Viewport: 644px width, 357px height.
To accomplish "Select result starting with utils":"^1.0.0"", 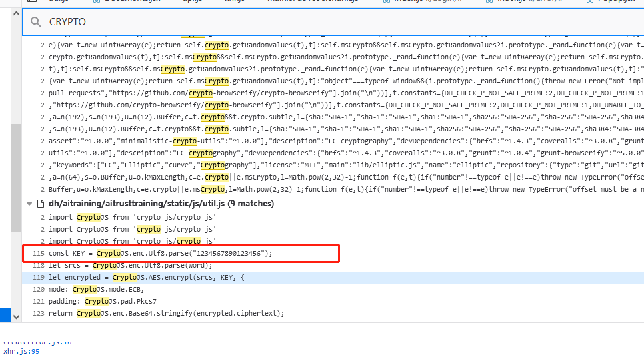I will click(x=267, y=153).
